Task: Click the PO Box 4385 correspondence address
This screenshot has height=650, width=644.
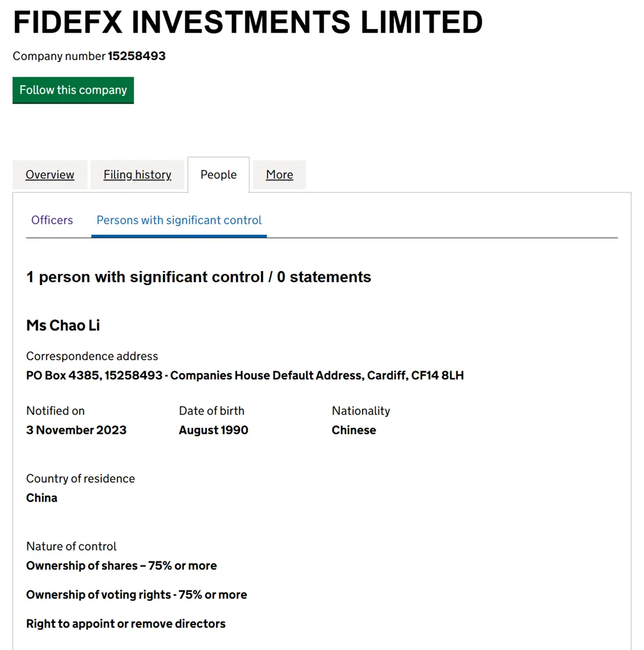Action: tap(245, 375)
